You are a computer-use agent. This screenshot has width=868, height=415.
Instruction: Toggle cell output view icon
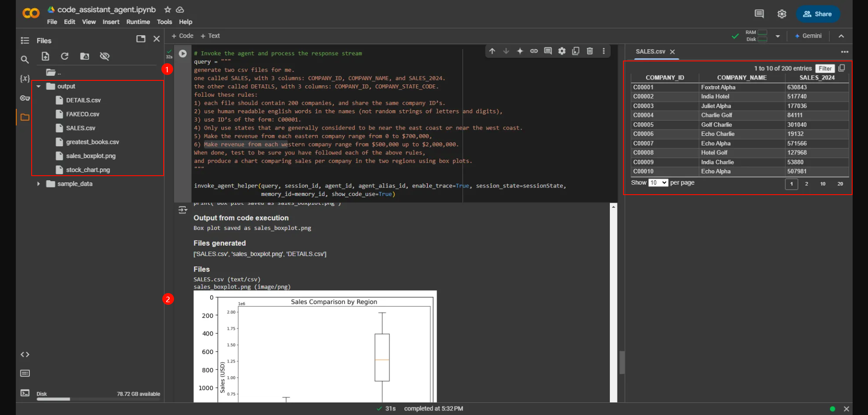tap(183, 210)
